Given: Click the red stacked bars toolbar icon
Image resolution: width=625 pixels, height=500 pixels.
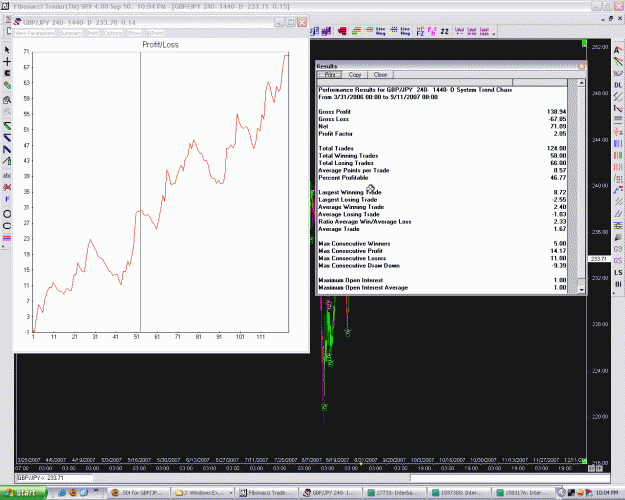Looking at the screenshot, I should pos(342,31).
